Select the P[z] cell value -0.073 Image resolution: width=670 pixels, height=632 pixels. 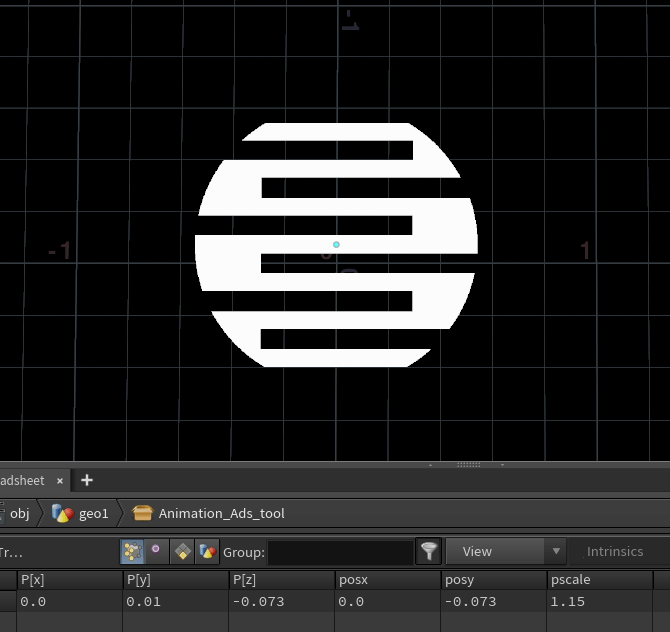[x=282, y=601]
